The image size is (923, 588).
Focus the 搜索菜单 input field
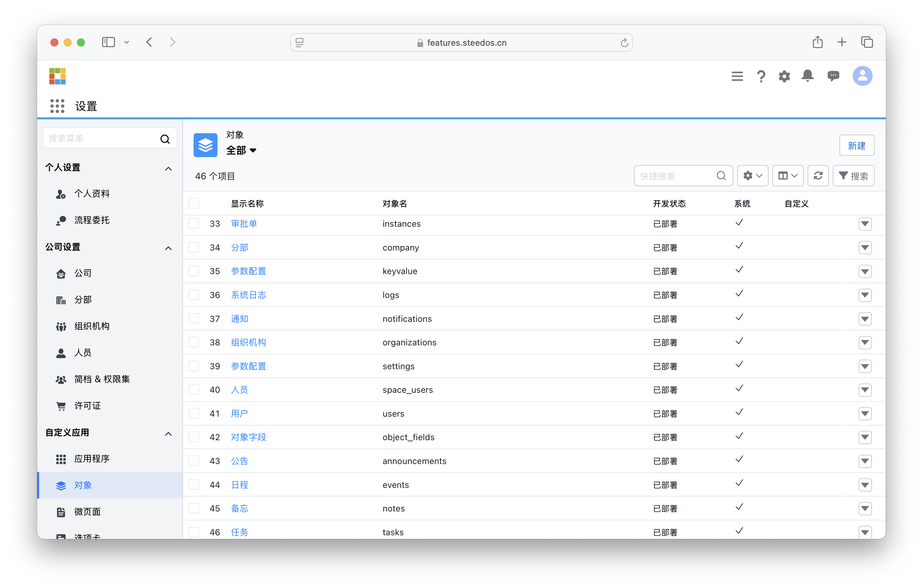tap(110, 138)
